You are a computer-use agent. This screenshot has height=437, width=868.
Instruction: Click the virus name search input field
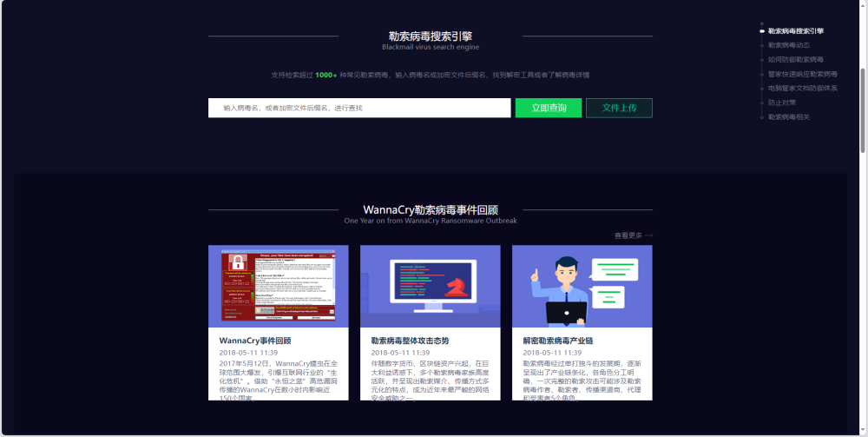click(359, 108)
